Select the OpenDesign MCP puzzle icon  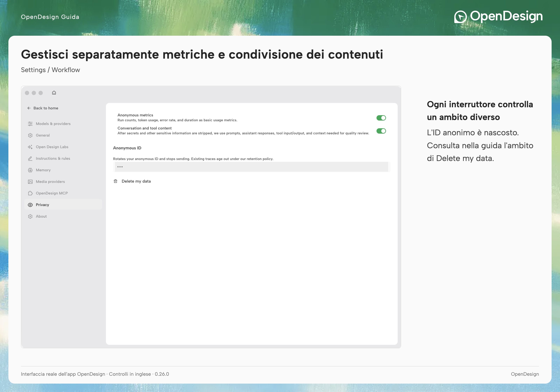click(x=30, y=193)
